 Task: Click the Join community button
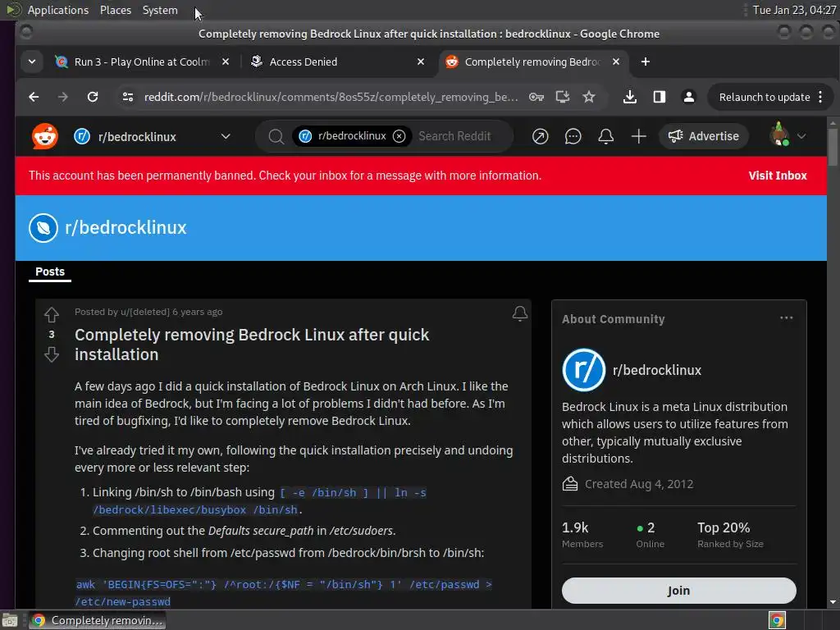[678, 591]
